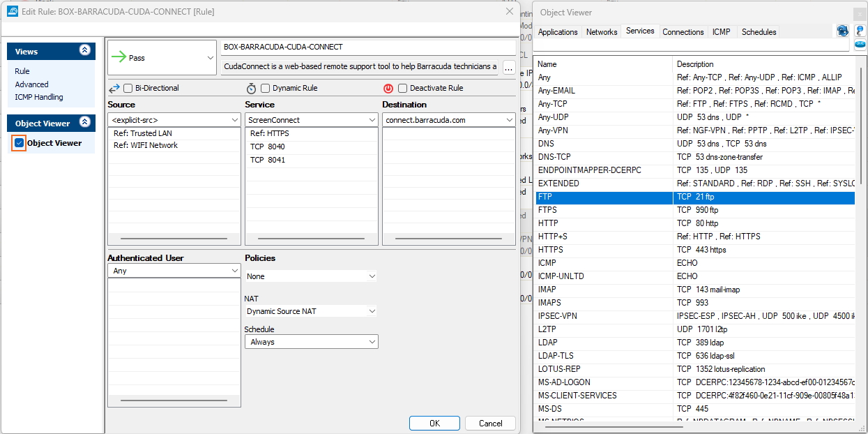Select the DNS-TCP service row

pyautogui.click(x=695, y=157)
